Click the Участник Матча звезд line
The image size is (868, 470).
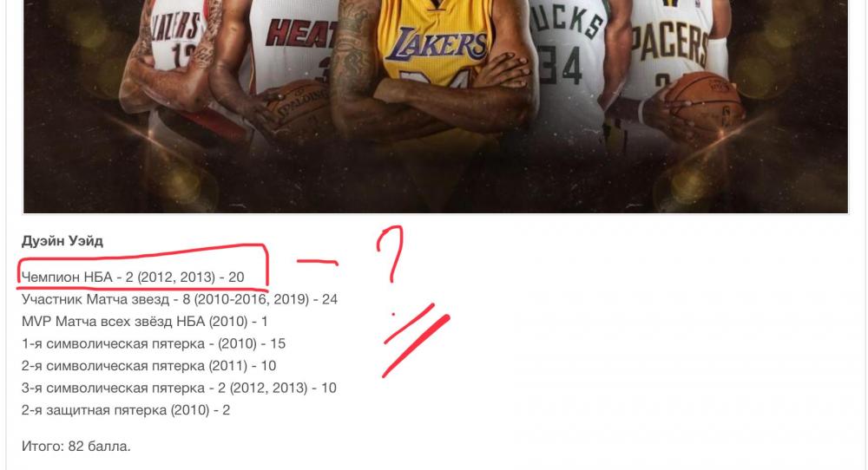(180, 299)
